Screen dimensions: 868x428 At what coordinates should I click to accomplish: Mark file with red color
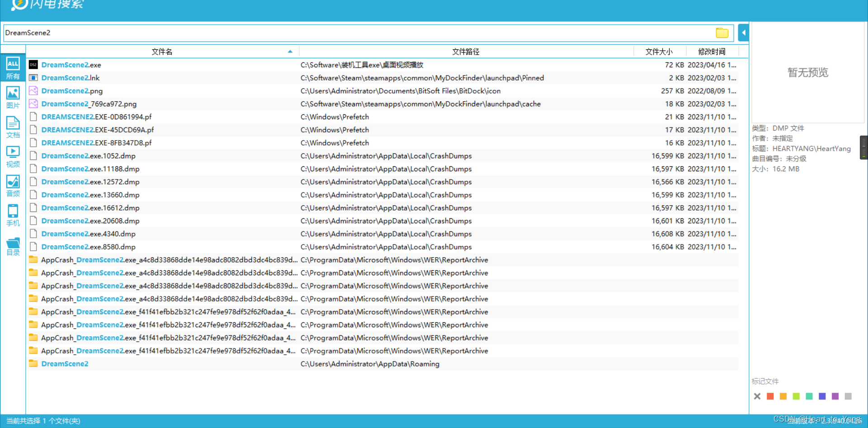coord(770,396)
